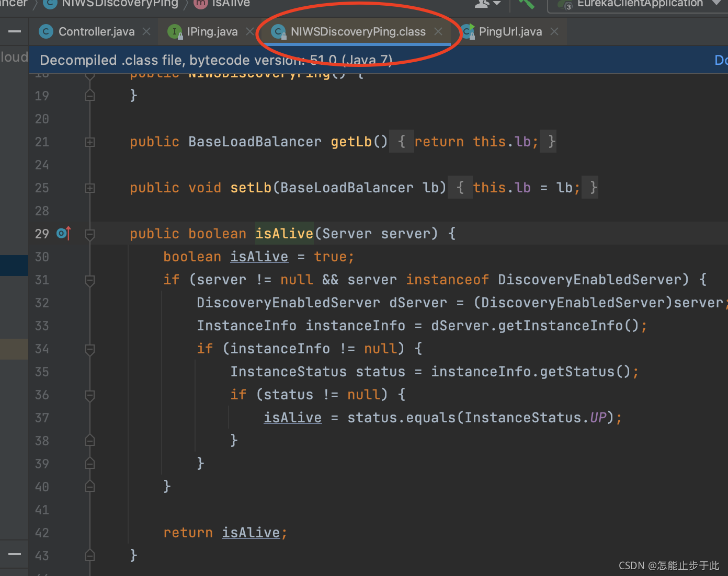
Task: Close the IPing.java tab
Action: coord(250,32)
